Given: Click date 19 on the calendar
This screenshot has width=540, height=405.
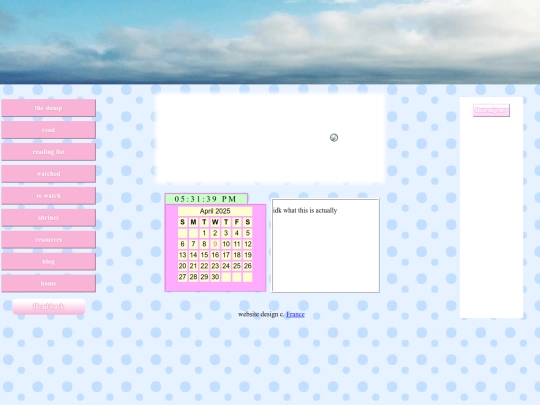Looking at the screenshot, I should point(248,255).
